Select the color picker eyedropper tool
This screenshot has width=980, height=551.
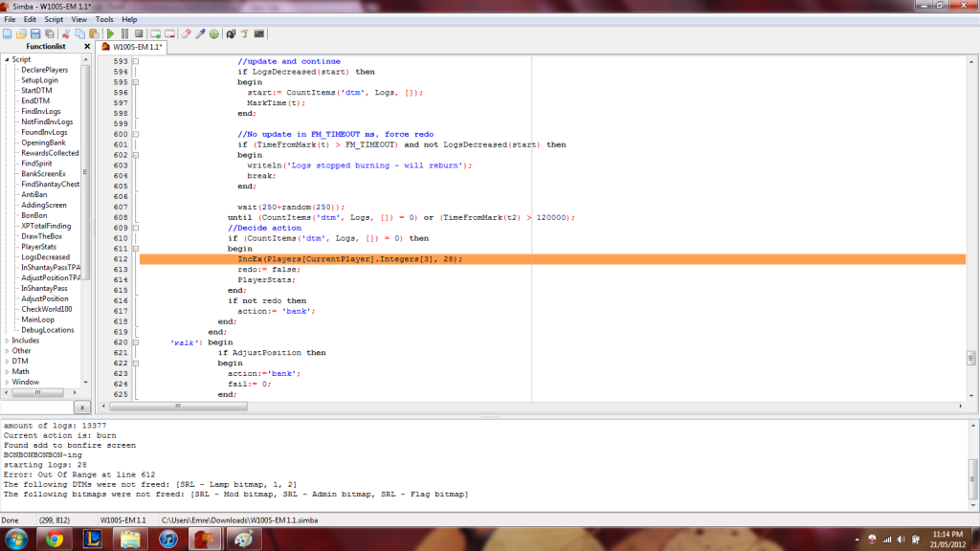(200, 33)
